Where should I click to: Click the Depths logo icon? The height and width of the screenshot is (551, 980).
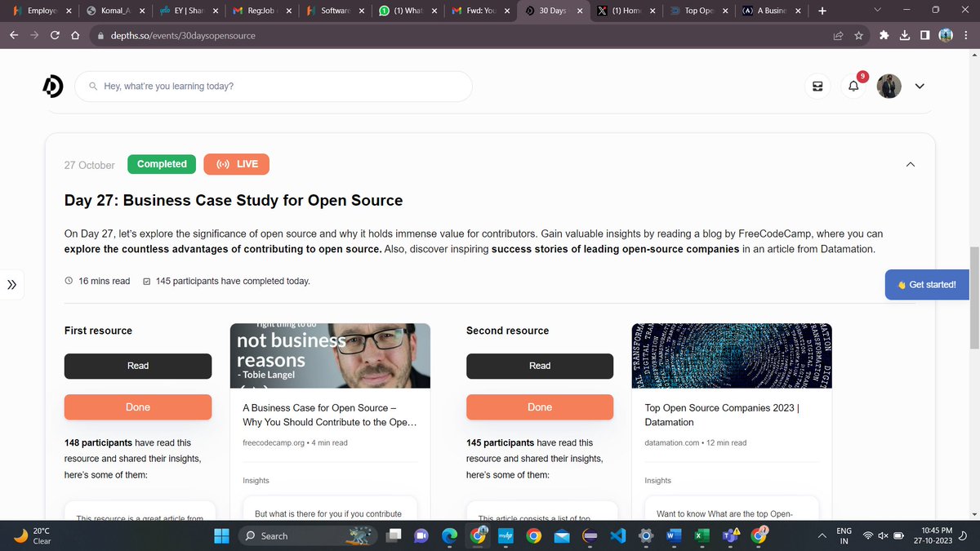53,86
